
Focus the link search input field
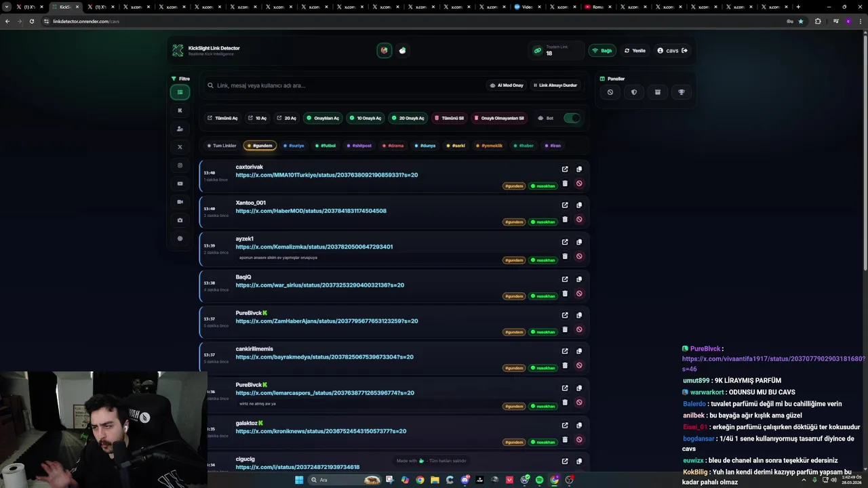coord(344,85)
